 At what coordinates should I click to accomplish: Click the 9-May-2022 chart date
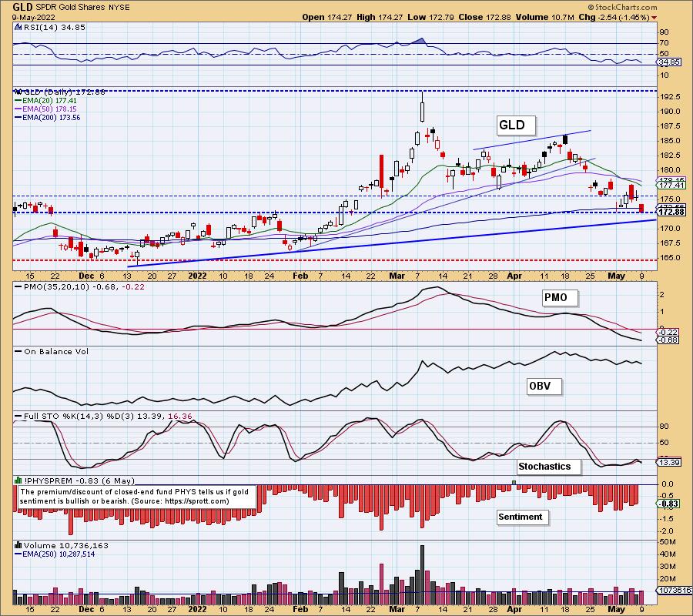[34, 17]
